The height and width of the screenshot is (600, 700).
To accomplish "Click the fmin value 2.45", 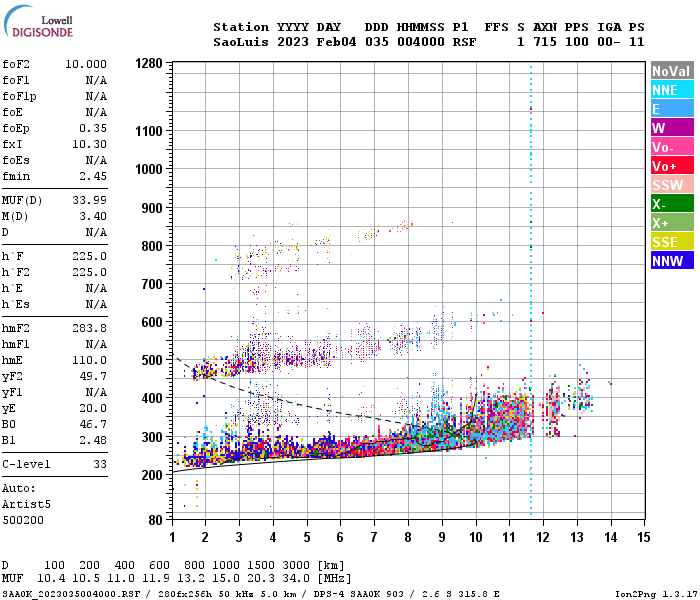I will point(93,176).
